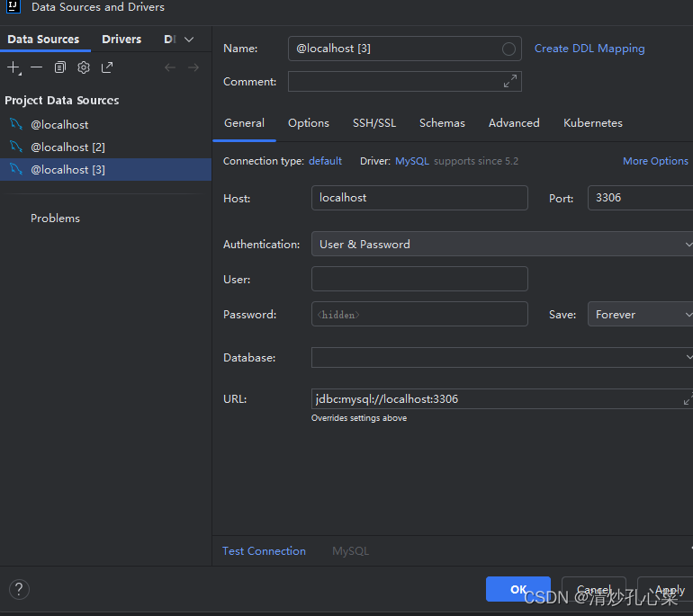Click the Host input field
Viewport: 693px width, 616px height.
419,198
